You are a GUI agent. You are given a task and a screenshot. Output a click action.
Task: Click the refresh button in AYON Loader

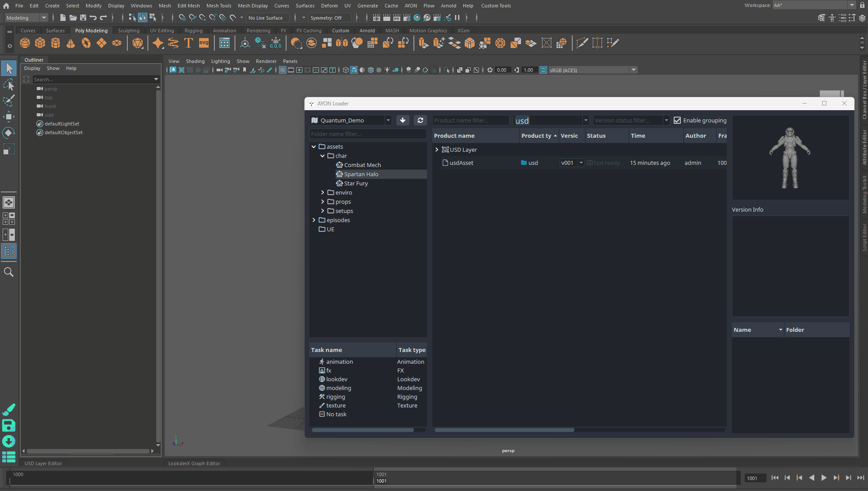420,120
